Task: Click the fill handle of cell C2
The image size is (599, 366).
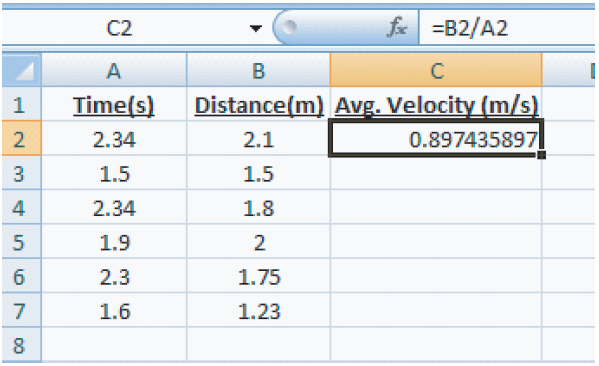Action: pos(542,155)
